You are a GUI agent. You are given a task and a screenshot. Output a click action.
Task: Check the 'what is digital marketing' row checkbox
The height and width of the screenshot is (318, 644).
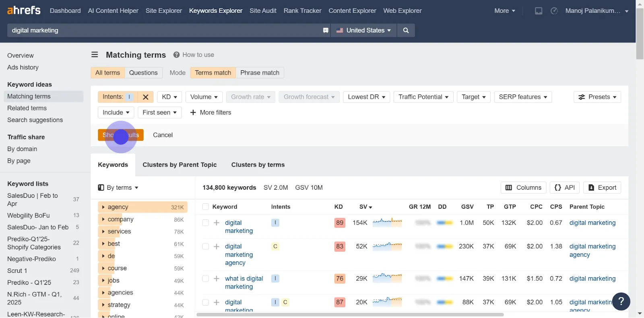click(x=206, y=279)
